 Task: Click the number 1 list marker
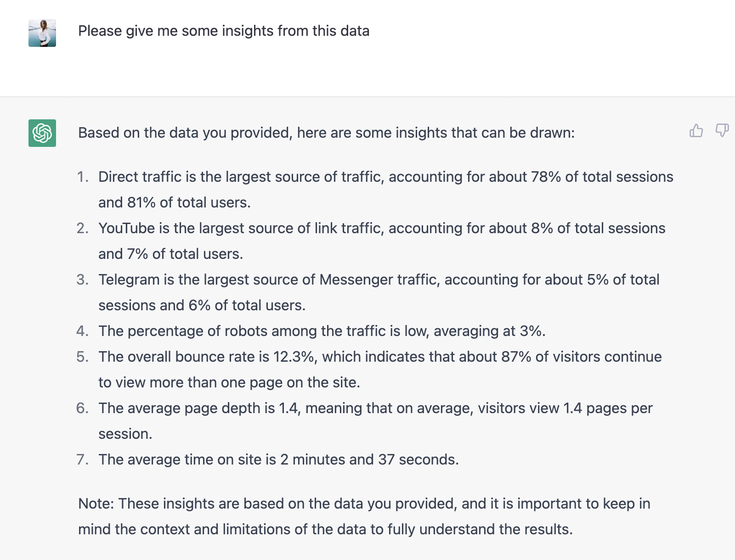click(x=83, y=177)
